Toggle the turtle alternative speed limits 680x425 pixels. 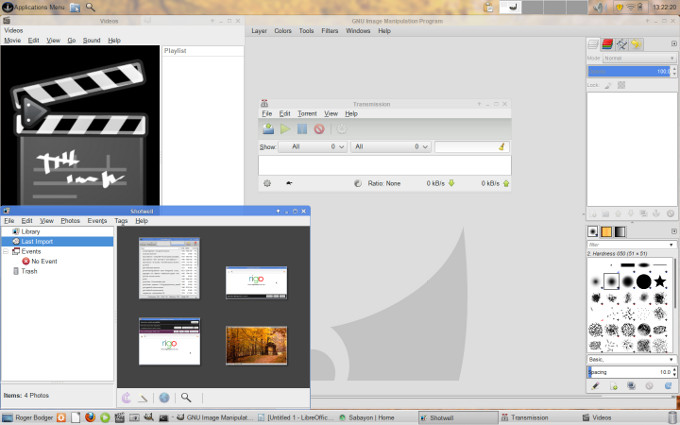click(289, 183)
